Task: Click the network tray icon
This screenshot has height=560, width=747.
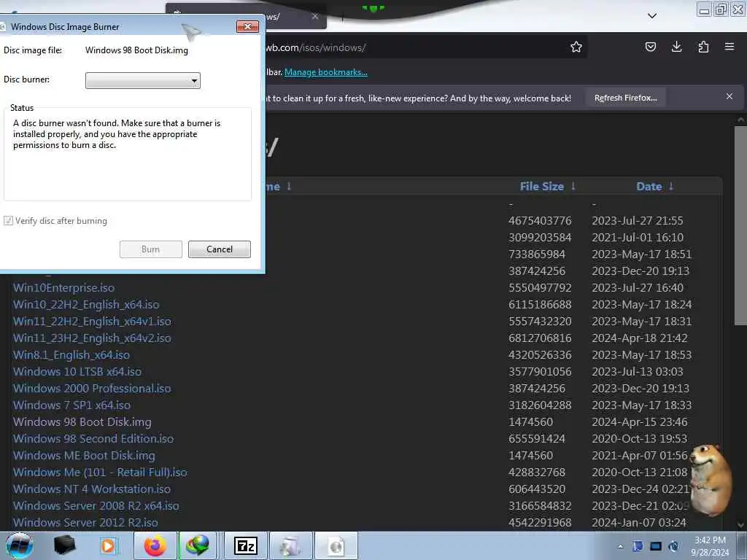Action: click(656, 546)
